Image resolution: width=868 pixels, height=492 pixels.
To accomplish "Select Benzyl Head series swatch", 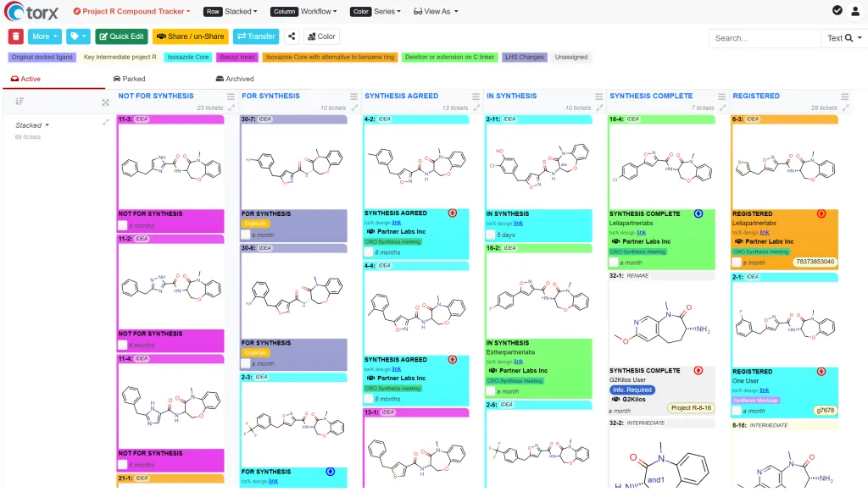I will tap(237, 57).
